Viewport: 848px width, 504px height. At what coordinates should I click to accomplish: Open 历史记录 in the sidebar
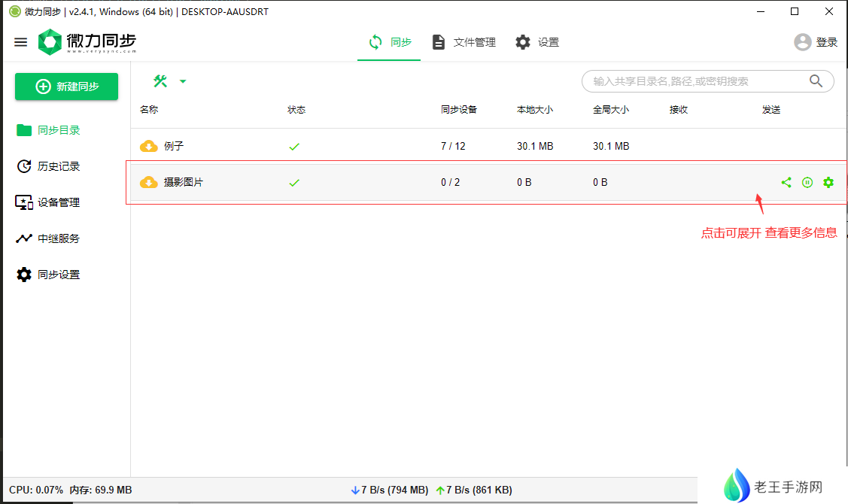(59, 166)
